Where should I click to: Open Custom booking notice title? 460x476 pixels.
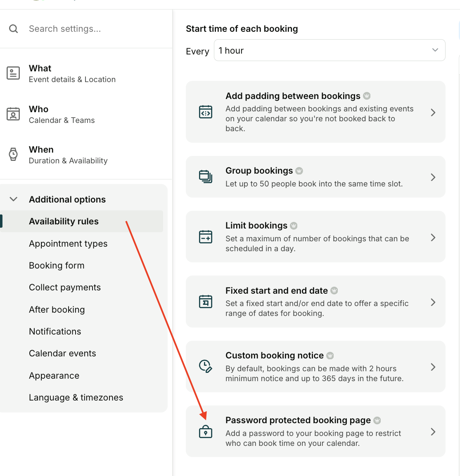[x=274, y=356]
